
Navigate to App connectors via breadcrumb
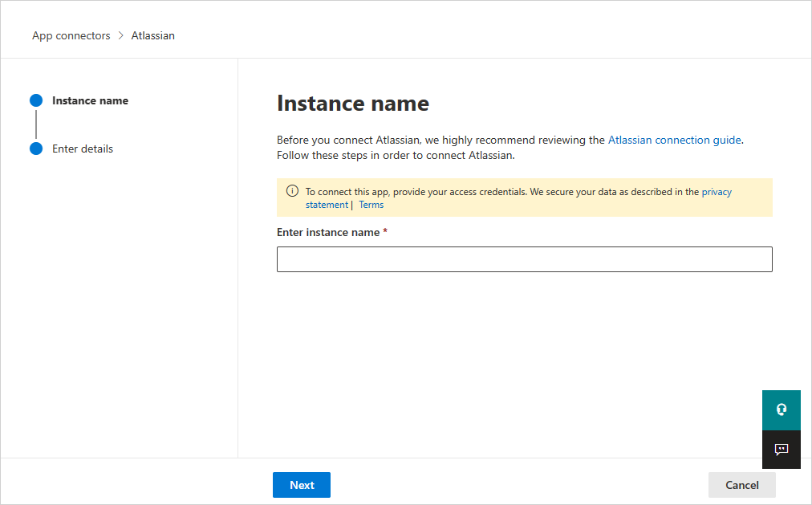point(71,35)
